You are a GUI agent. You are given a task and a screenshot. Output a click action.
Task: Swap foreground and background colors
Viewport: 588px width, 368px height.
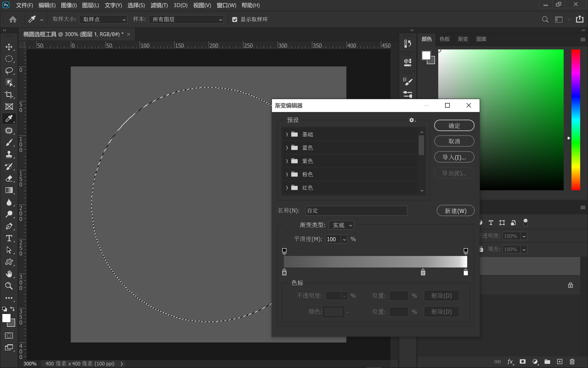coord(12,309)
